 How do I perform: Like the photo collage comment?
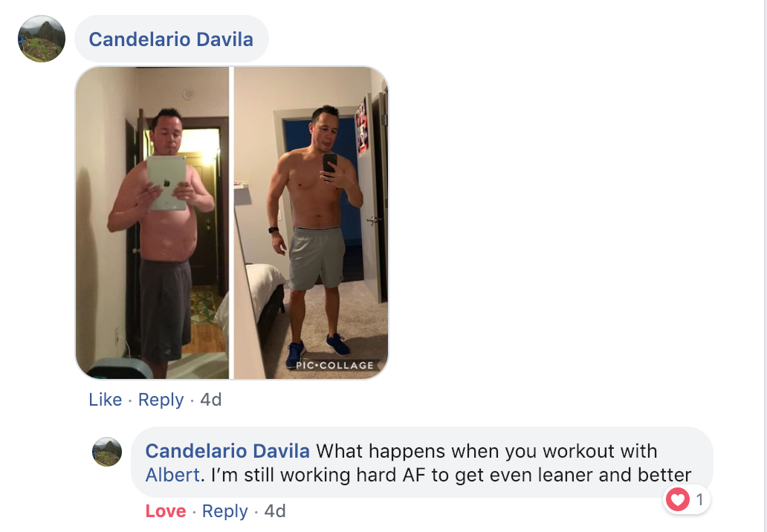pos(106,400)
